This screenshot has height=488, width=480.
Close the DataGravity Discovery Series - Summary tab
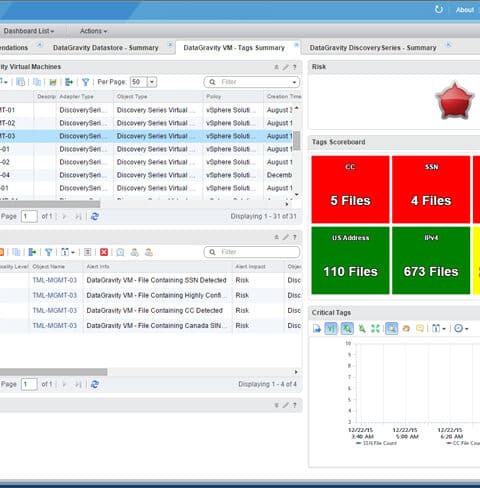point(449,44)
